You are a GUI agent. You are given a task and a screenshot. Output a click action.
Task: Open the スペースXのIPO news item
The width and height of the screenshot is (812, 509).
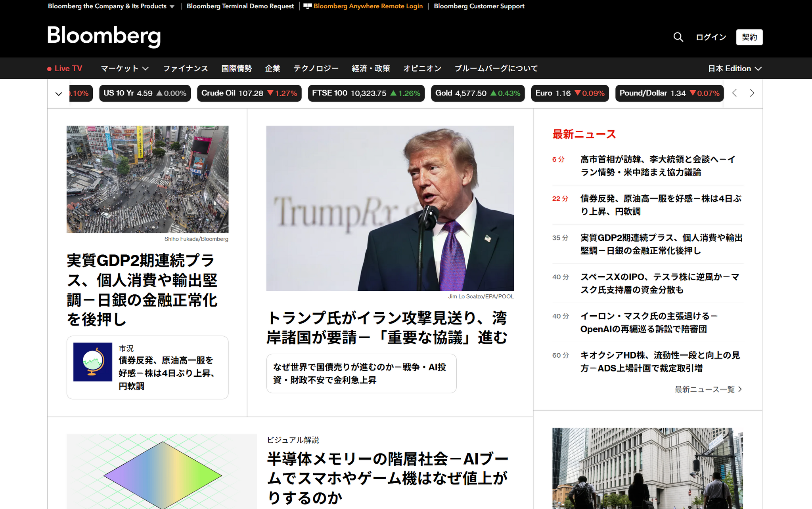click(660, 283)
